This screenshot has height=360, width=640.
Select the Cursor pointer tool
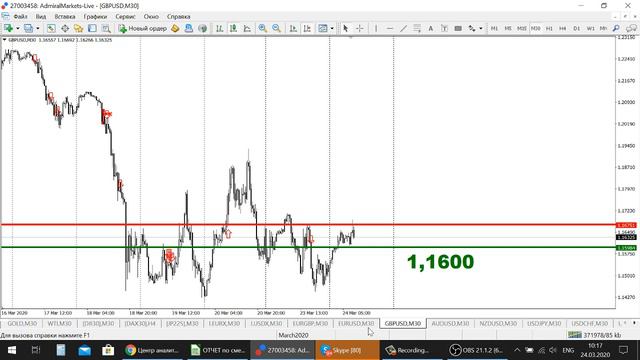(346, 28)
